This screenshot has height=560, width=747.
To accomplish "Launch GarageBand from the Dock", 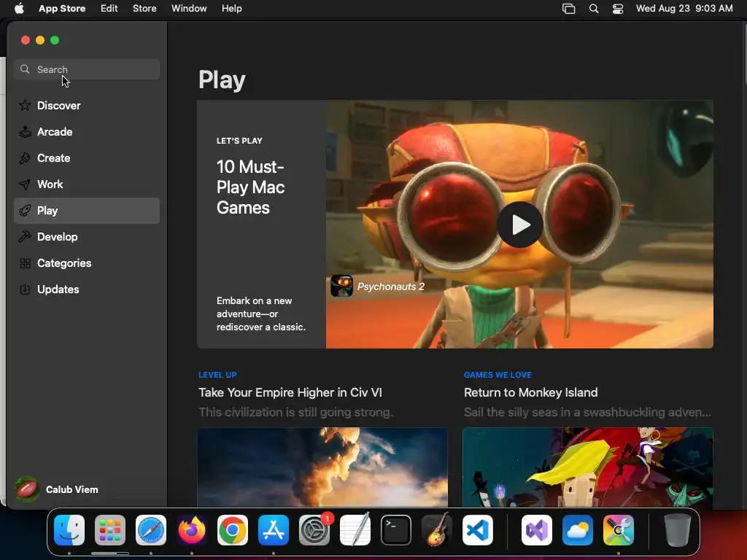I will pos(437,529).
